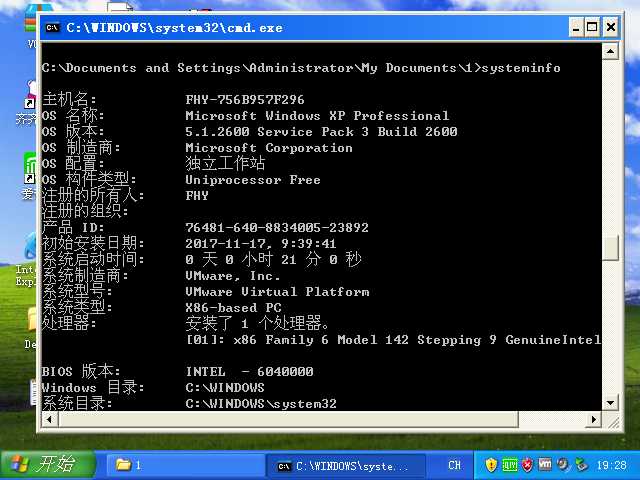The width and height of the screenshot is (640, 480).
Task: Click the 主机名 label
Action: coord(69,99)
